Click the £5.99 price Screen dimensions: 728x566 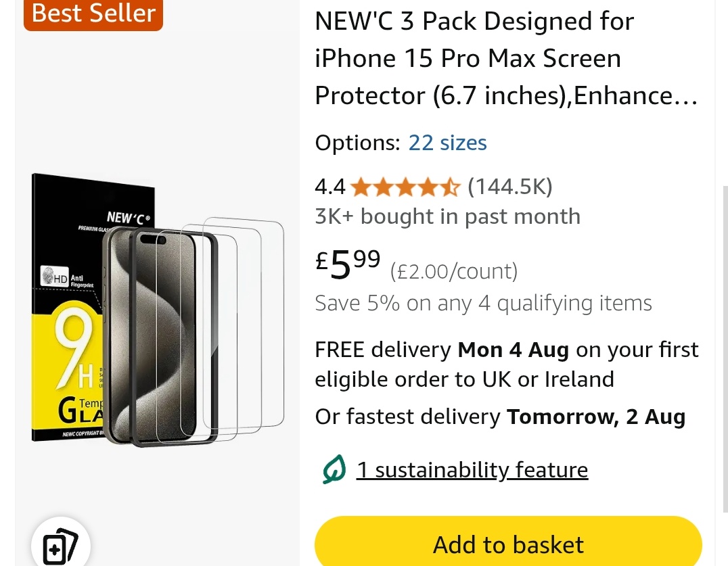[348, 264]
